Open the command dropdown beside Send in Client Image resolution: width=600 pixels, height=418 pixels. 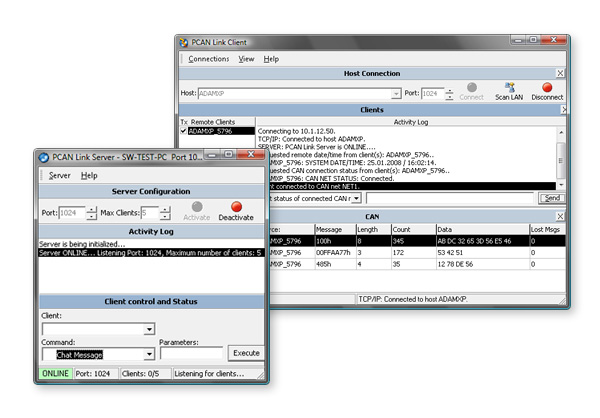tap(357, 198)
